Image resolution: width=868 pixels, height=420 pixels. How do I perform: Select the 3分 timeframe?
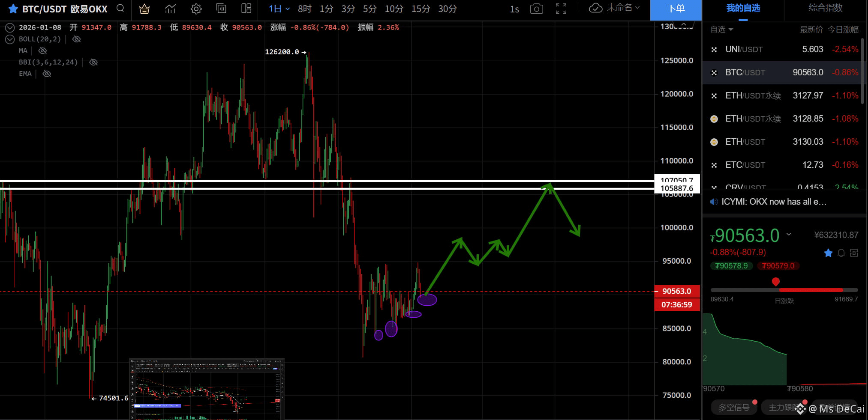click(348, 9)
